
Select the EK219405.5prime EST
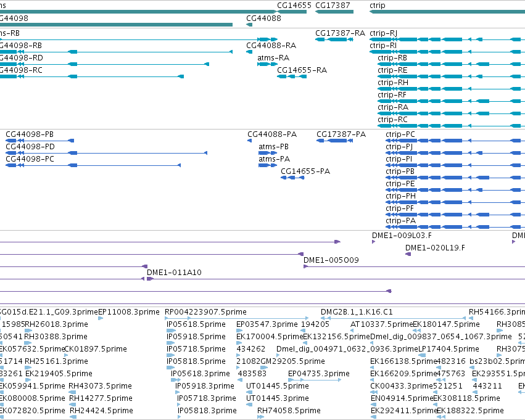coord(28,380)
